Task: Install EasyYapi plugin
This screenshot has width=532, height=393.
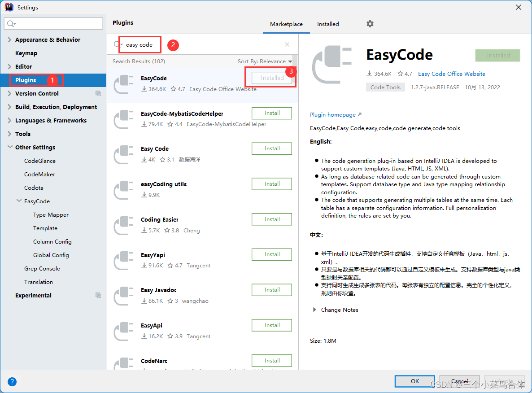Action: (272, 254)
